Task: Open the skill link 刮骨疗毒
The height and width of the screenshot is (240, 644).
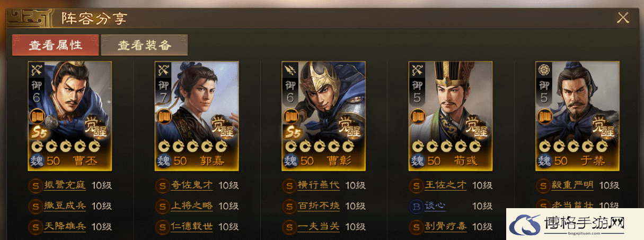Action: click(x=446, y=226)
